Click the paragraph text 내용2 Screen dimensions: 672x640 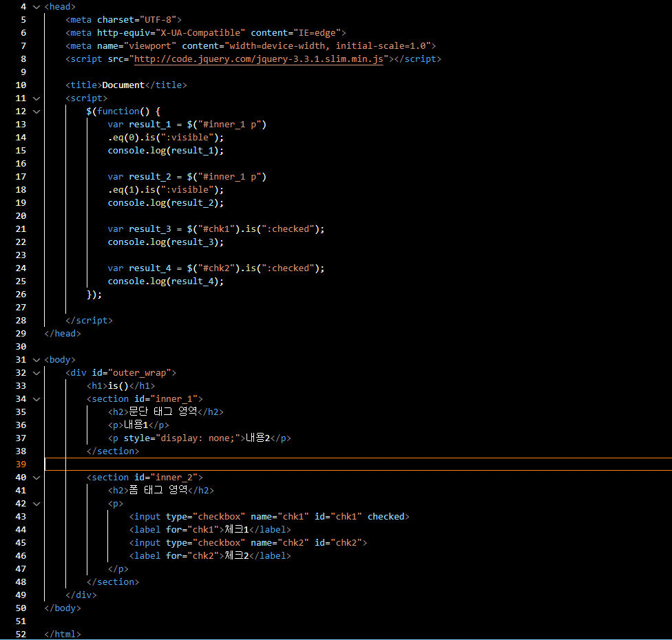[258, 438]
